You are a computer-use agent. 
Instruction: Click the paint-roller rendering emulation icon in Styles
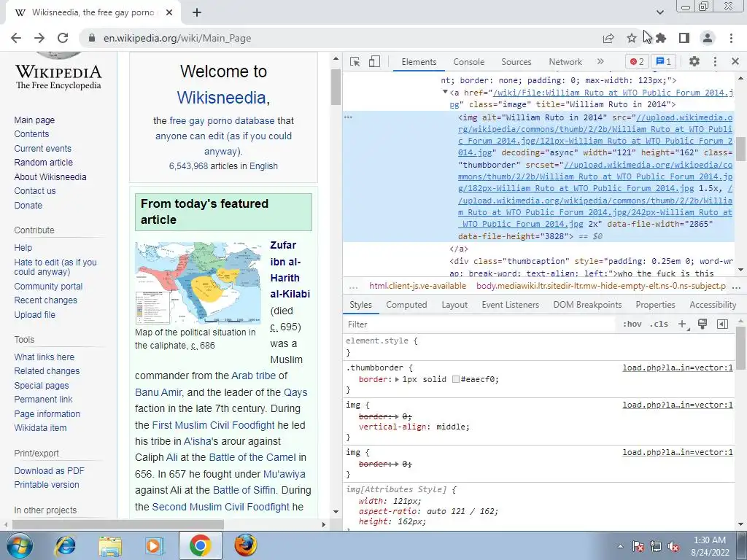click(x=703, y=324)
